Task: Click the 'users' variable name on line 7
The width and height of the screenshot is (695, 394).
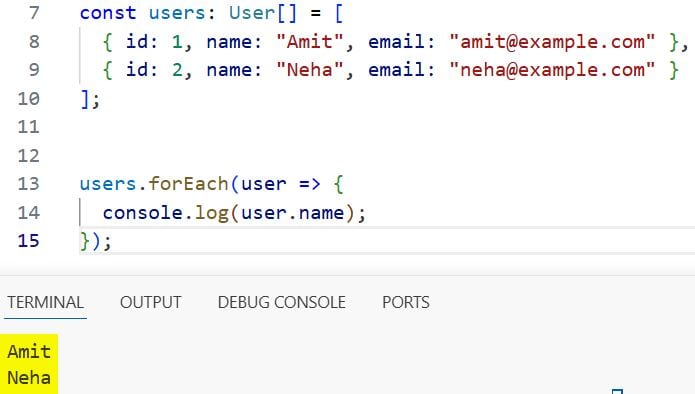Action: click(177, 13)
